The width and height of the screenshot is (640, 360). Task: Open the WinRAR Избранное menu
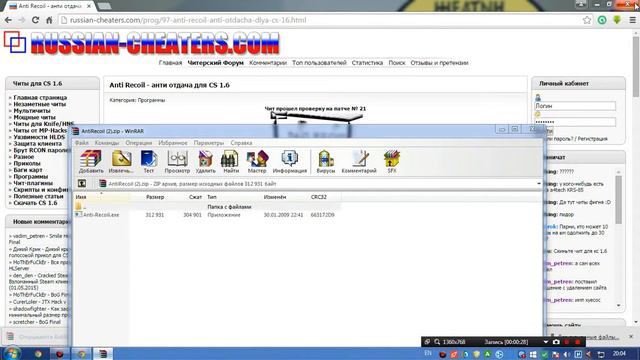(x=173, y=143)
